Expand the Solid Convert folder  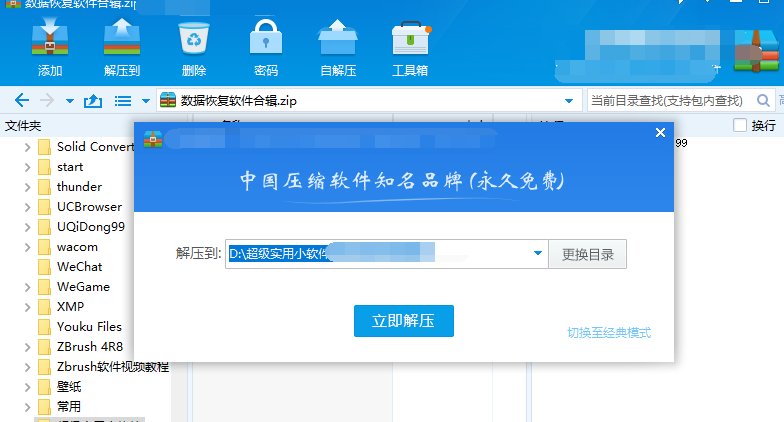pyautogui.click(x=28, y=147)
